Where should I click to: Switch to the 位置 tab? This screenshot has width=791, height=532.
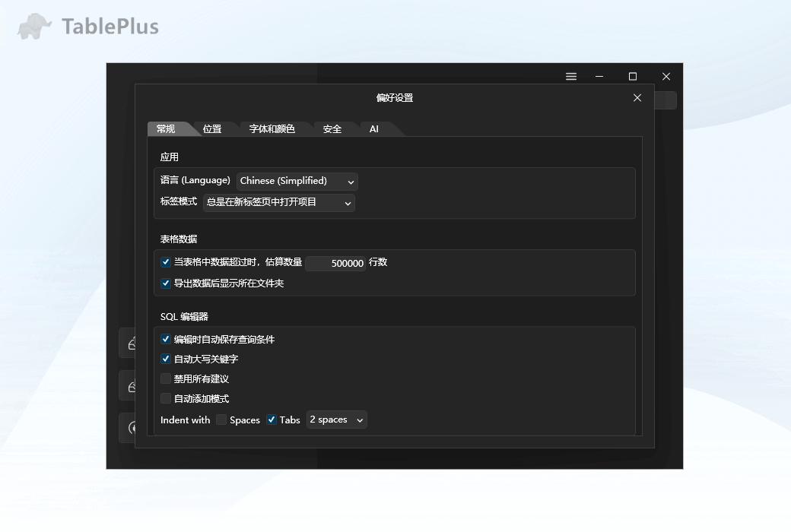click(x=213, y=128)
